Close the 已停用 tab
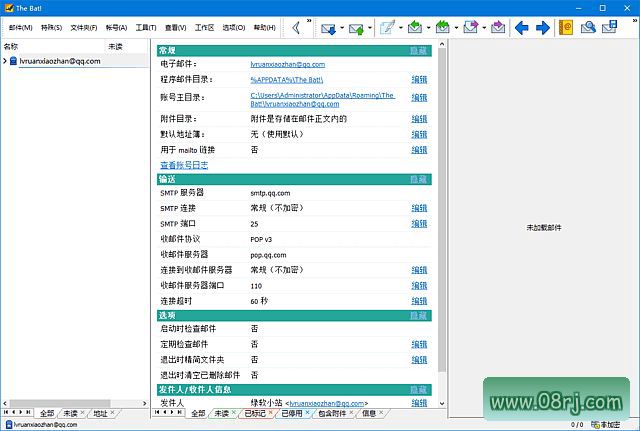Screen dimensions: 640x431 (307, 413)
